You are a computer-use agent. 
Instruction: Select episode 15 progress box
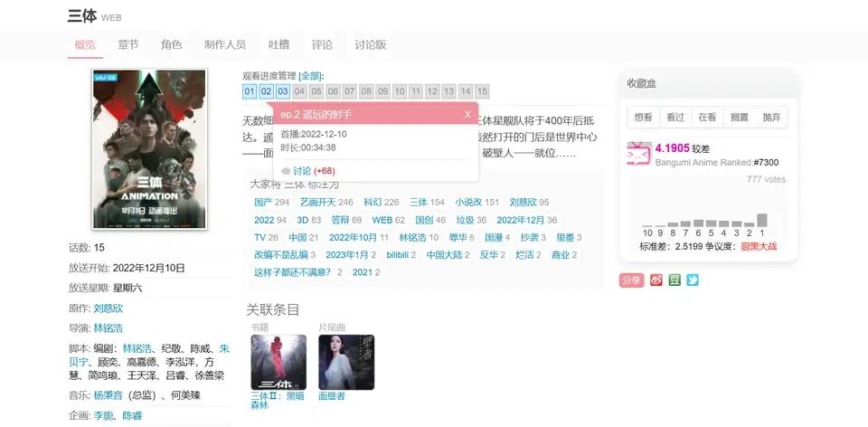482,91
